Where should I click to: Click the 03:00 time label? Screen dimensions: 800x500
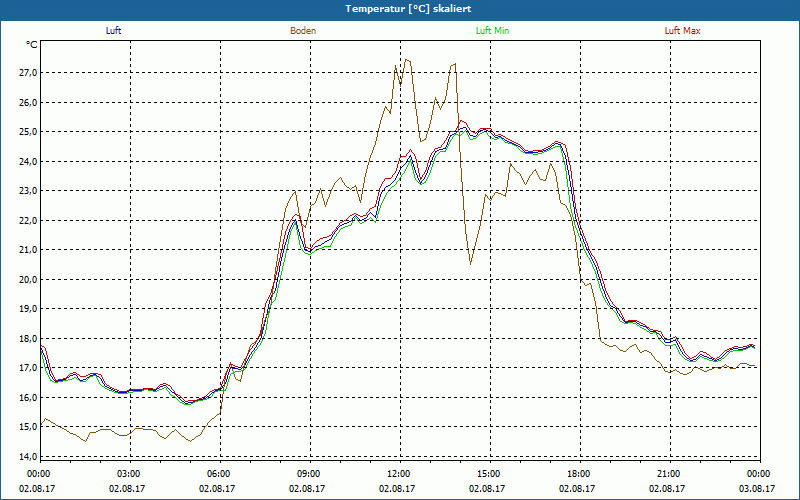point(130,474)
